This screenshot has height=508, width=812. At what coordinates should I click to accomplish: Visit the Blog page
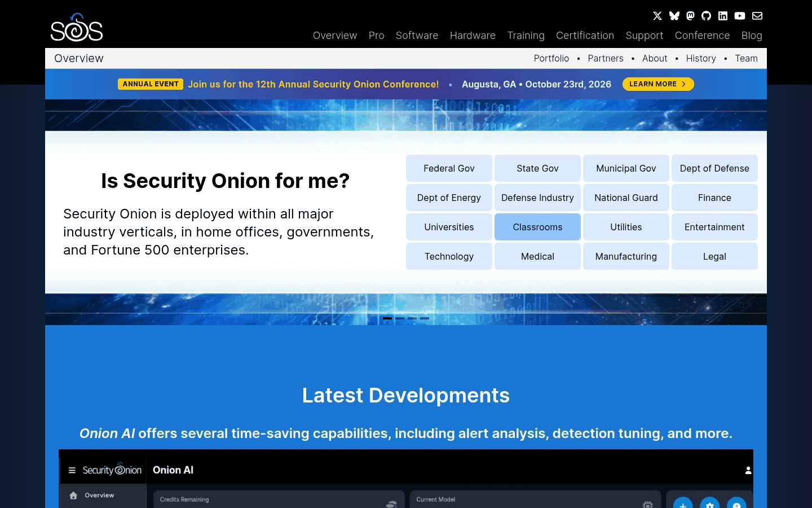pyautogui.click(x=752, y=36)
